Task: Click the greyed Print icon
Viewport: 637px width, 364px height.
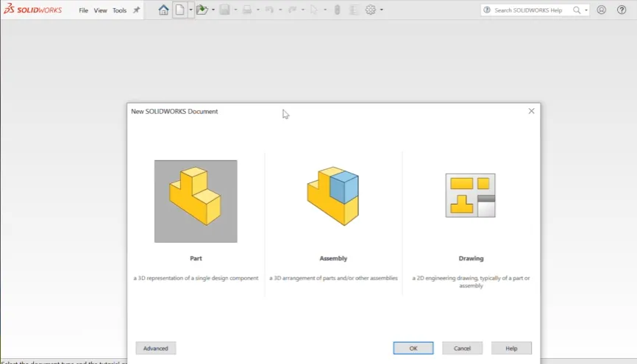Action: click(x=247, y=10)
